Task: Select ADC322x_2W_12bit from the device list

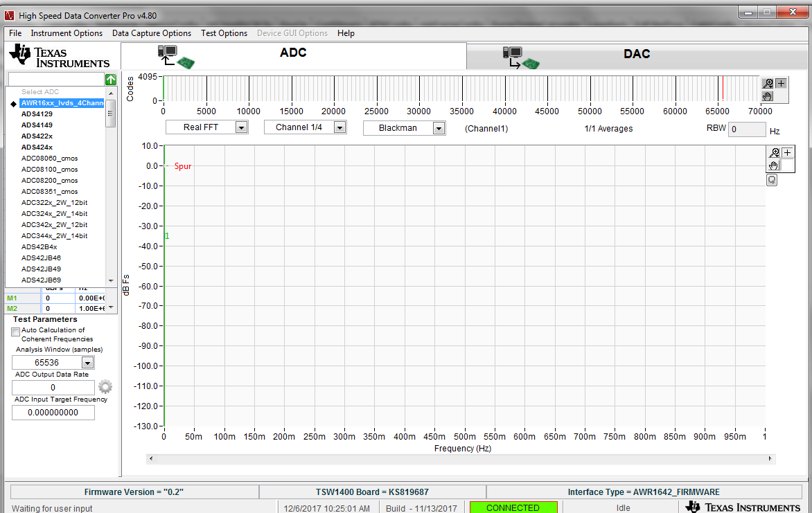Action: click(54, 202)
